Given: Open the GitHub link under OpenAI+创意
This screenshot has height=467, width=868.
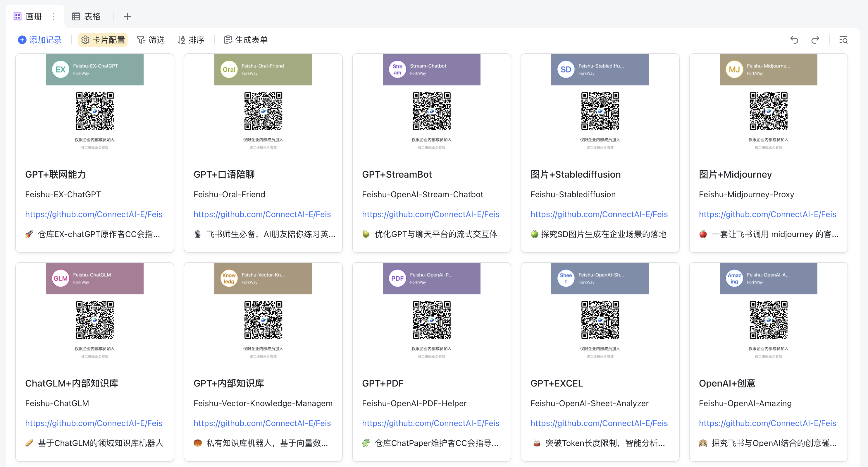Looking at the screenshot, I should (768, 423).
